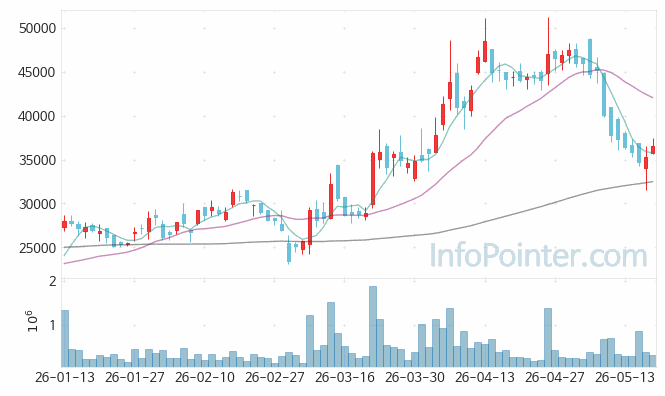The width and height of the screenshot is (665, 396).
Task: Select the 26-01-27 date label
Action: [x=135, y=377]
